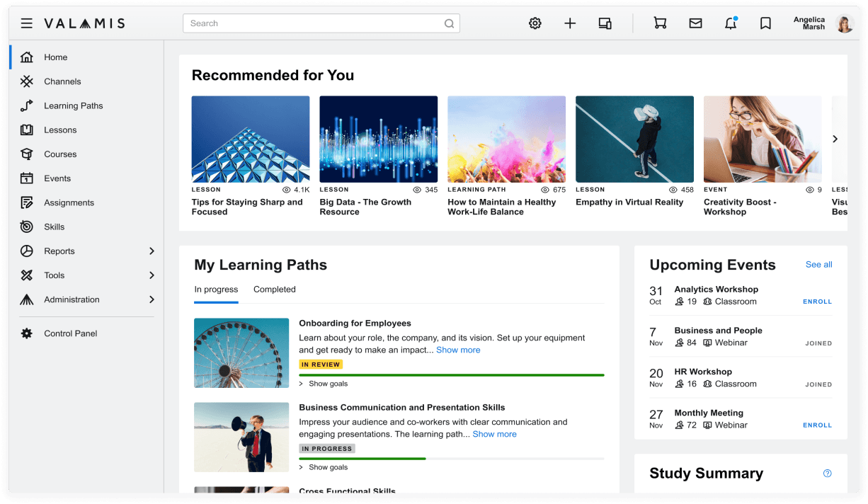Expand the Tools submenu chevron
Viewport: 868px width, 504px height.
152,275
